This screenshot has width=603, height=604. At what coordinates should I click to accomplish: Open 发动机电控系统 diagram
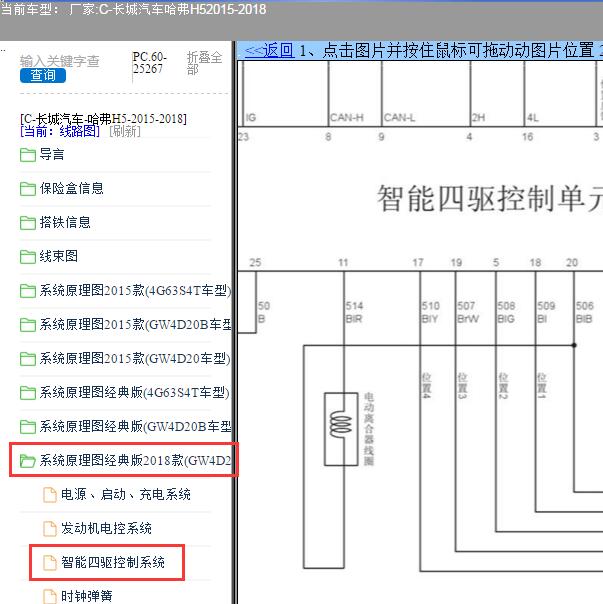click(x=106, y=528)
